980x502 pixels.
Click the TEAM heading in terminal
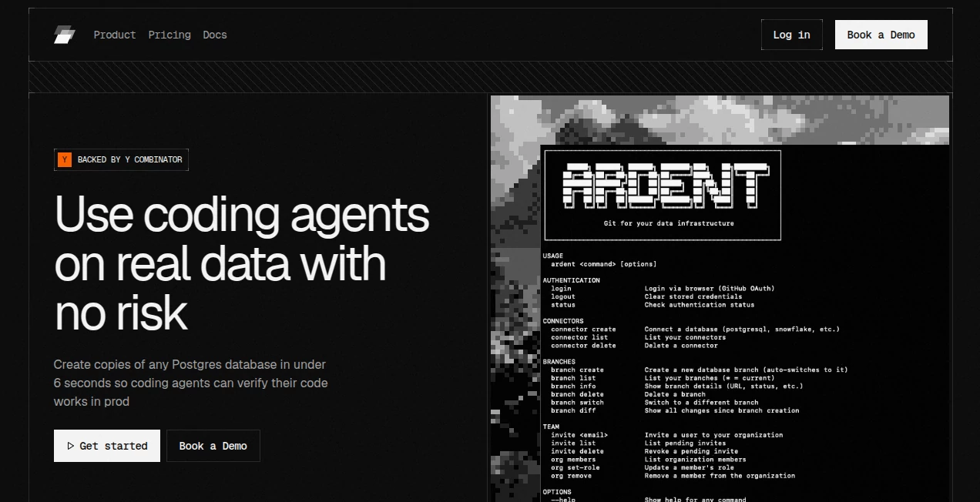tap(551, 427)
